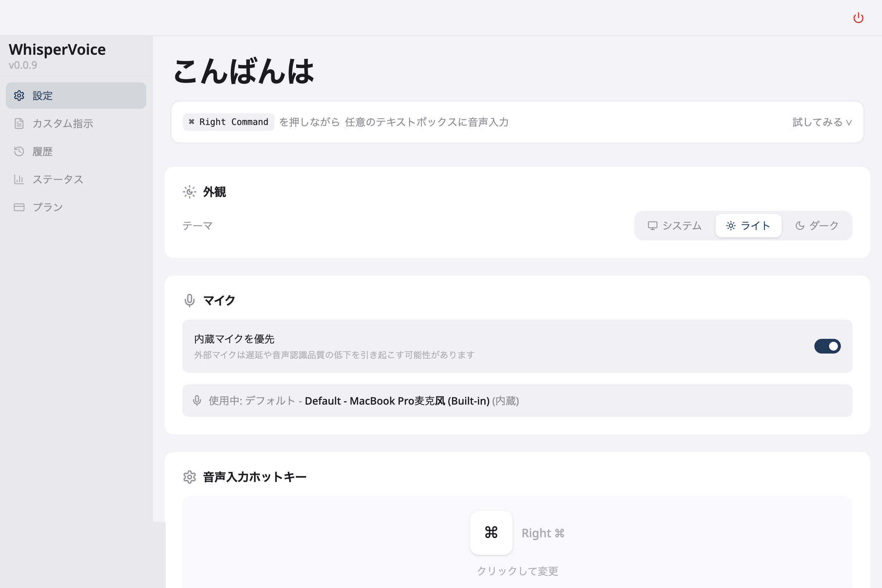882x588 pixels.
Task: Disable the 内蔵マイクを優先 toggle
Action: coord(828,346)
